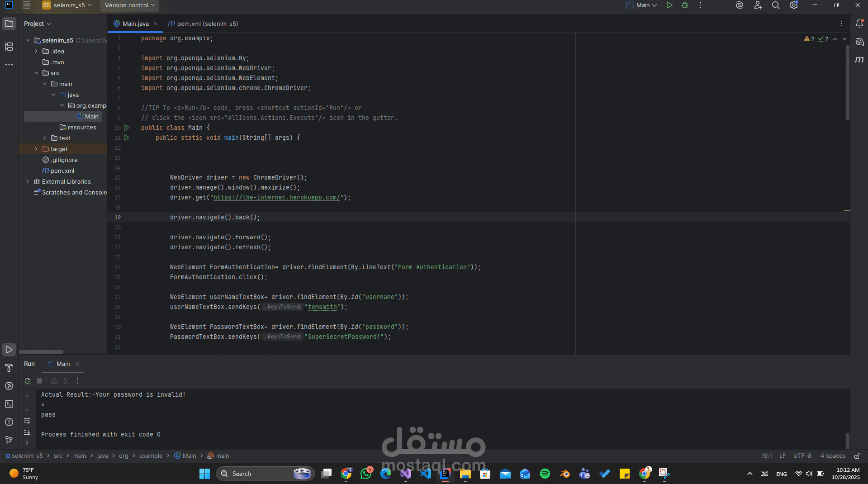Screen dimensions: 868x484
Task: Toggle scroll to end in console
Action: pyautogui.click(x=27, y=432)
